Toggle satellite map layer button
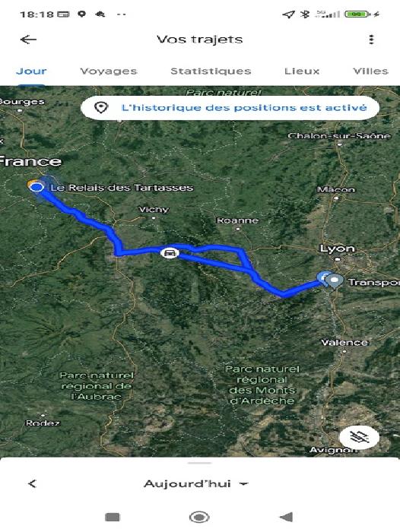 (x=360, y=437)
